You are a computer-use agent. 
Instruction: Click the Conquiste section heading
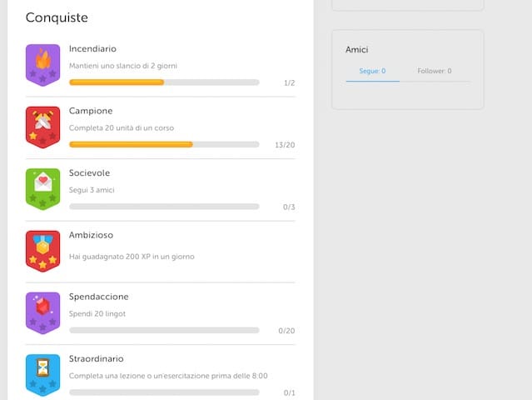pyautogui.click(x=57, y=17)
